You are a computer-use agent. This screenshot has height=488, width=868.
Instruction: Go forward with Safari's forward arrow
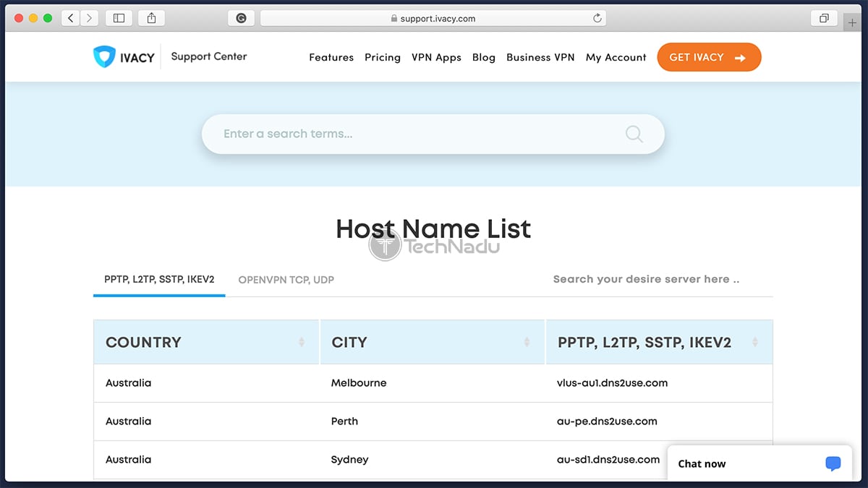tap(90, 18)
